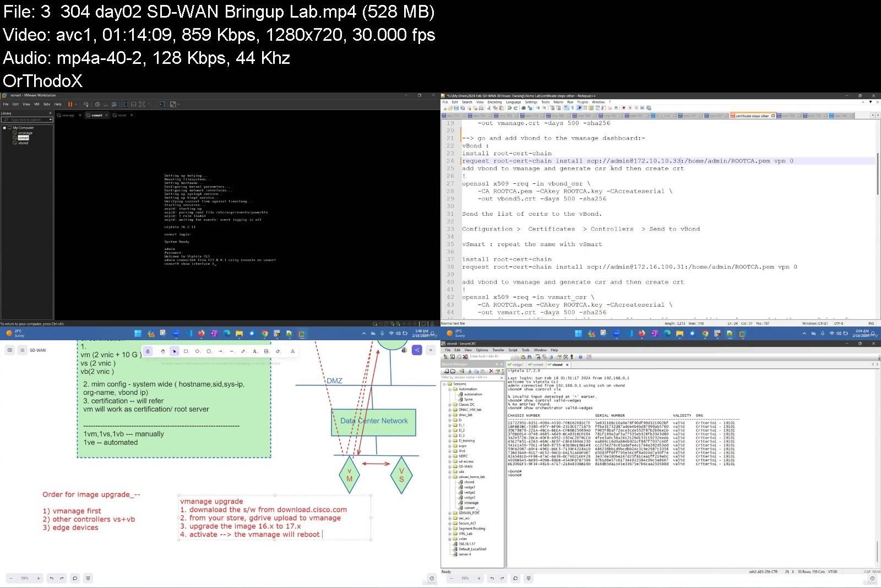Image resolution: width=881 pixels, height=588 pixels.
Task: Open VMware library search dropdown arrow
Action: point(50,119)
